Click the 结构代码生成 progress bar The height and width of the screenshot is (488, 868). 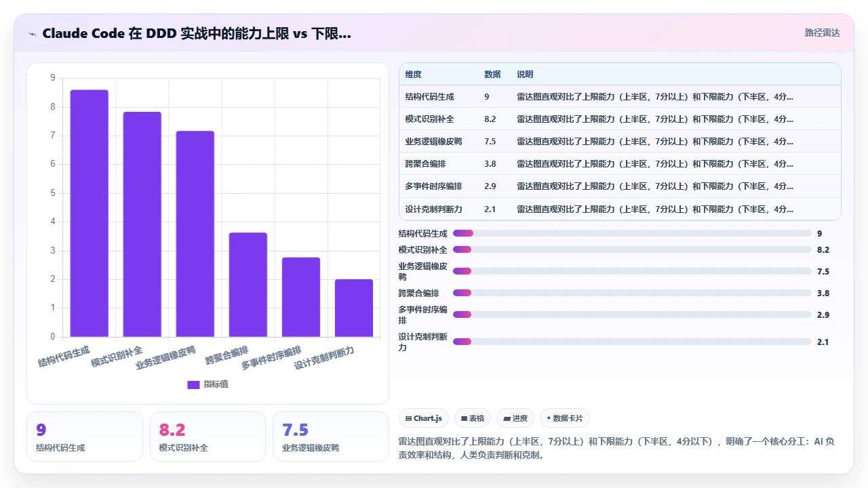[x=632, y=233]
